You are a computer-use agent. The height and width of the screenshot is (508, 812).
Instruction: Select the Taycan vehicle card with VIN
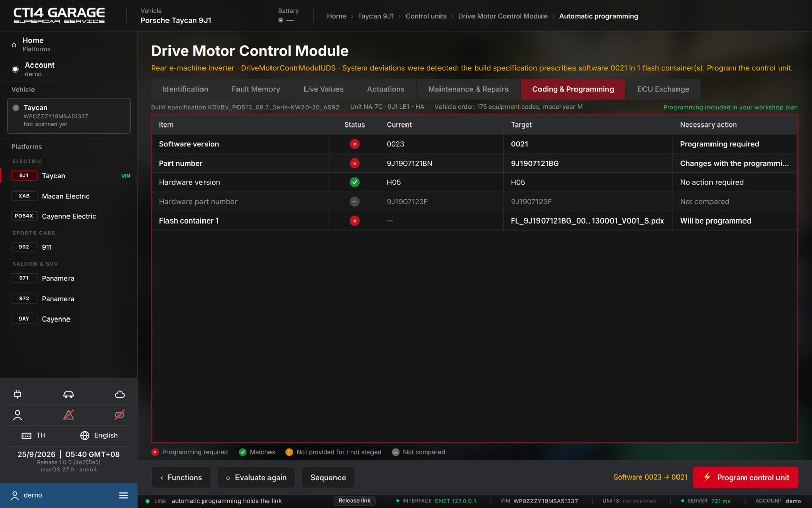[x=69, y=116]
